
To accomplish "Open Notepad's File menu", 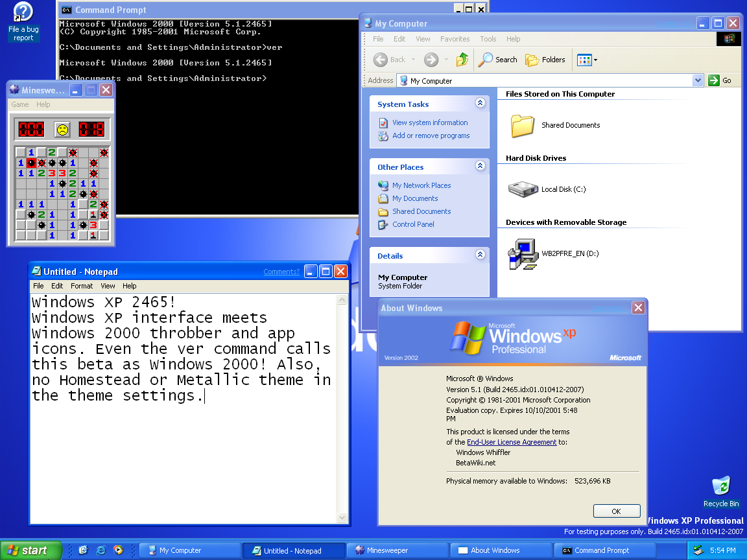I will pyautogui.click(x=38, y=286).
